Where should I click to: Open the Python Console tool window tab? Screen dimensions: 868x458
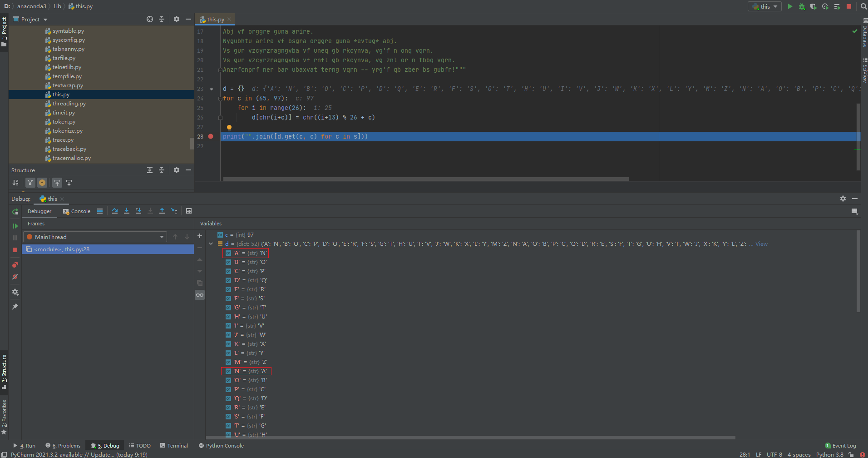pyautogui.click(x=221, y=446)
